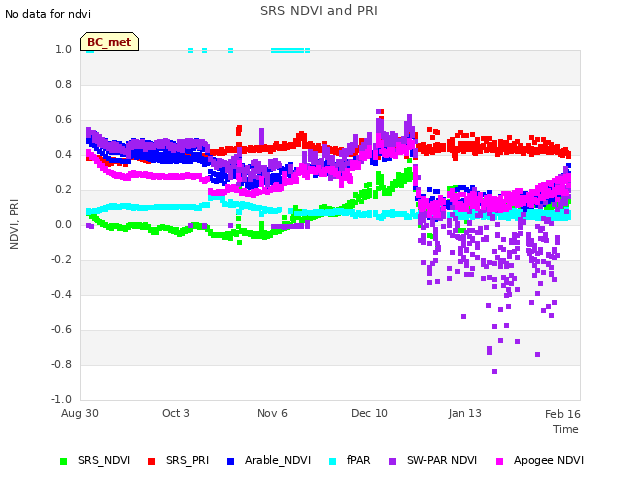Click the 1.0 y-axis tick label

pos(63,50)
